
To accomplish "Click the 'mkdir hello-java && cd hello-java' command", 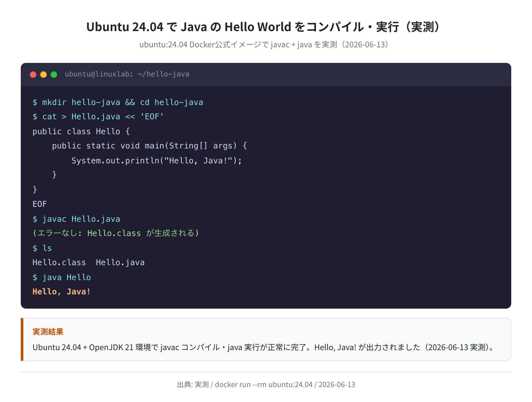I will tap(118, 102).
